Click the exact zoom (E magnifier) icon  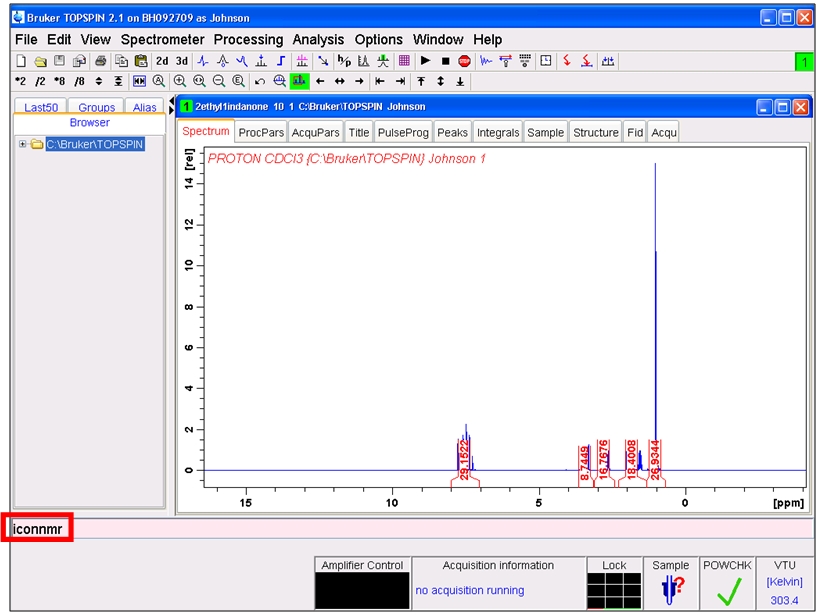[x=238, y=81]
